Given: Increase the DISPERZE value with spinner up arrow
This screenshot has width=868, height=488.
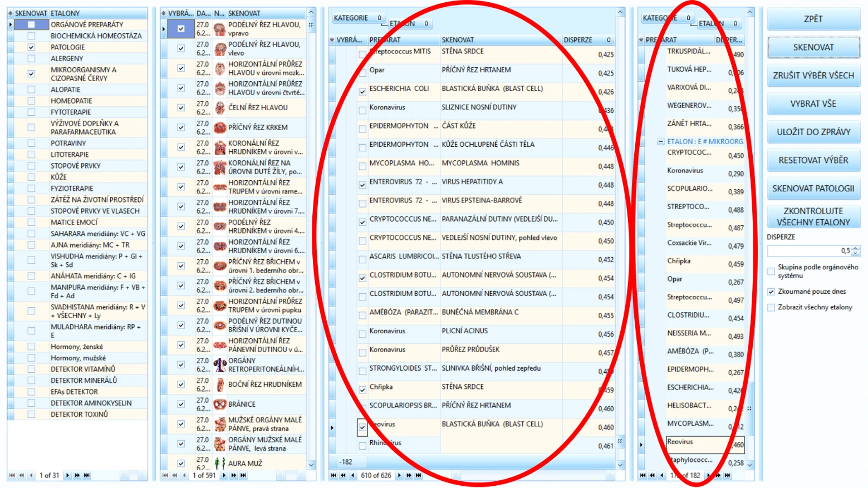Looking at the screenshot, I should click(x=856, y=248).
